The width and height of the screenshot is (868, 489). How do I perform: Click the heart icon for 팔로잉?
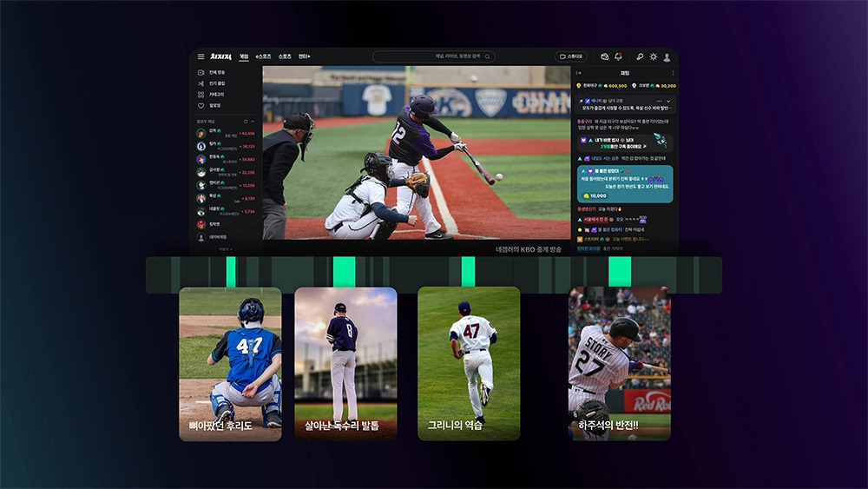(x=201, y=106)
